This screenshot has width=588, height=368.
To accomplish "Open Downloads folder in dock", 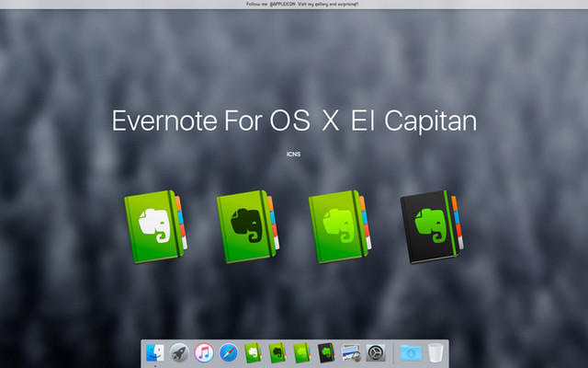I will 411,353.
